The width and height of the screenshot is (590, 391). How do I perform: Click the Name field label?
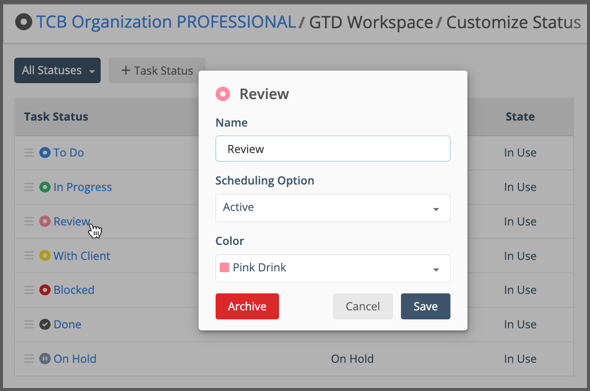point(231,123)
